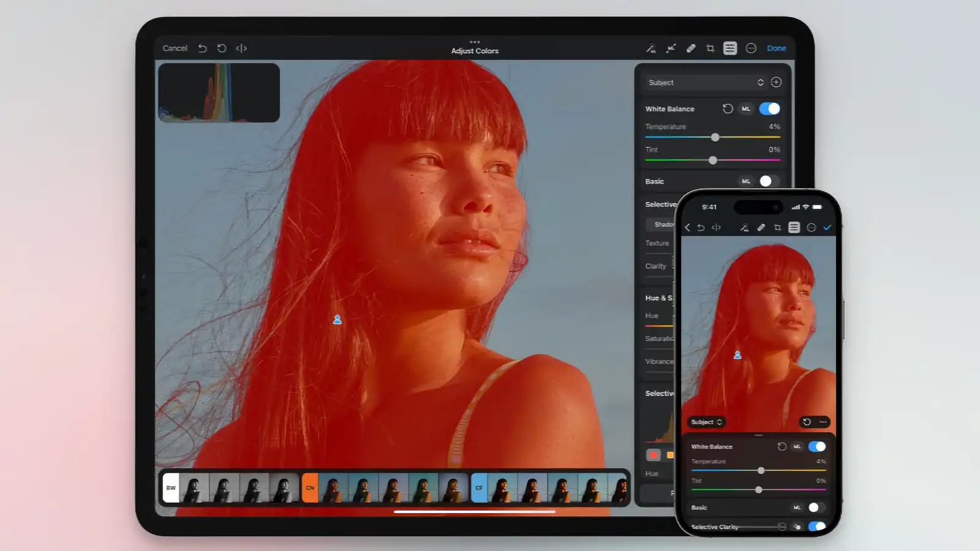The image size is (980, 551).
Task: Open the before/after compare split icon
Action: pyautogui.click(x=241, y=48)
